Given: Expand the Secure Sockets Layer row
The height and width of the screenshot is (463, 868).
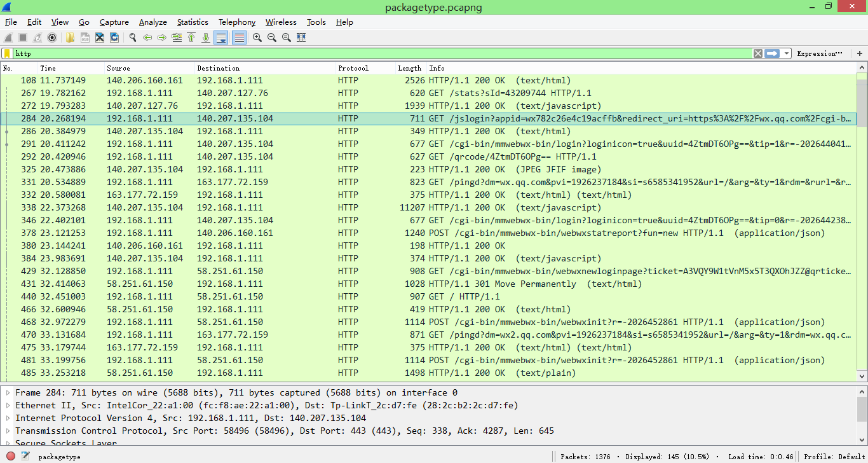Looking at the screenshot, I should coord(8,443).
